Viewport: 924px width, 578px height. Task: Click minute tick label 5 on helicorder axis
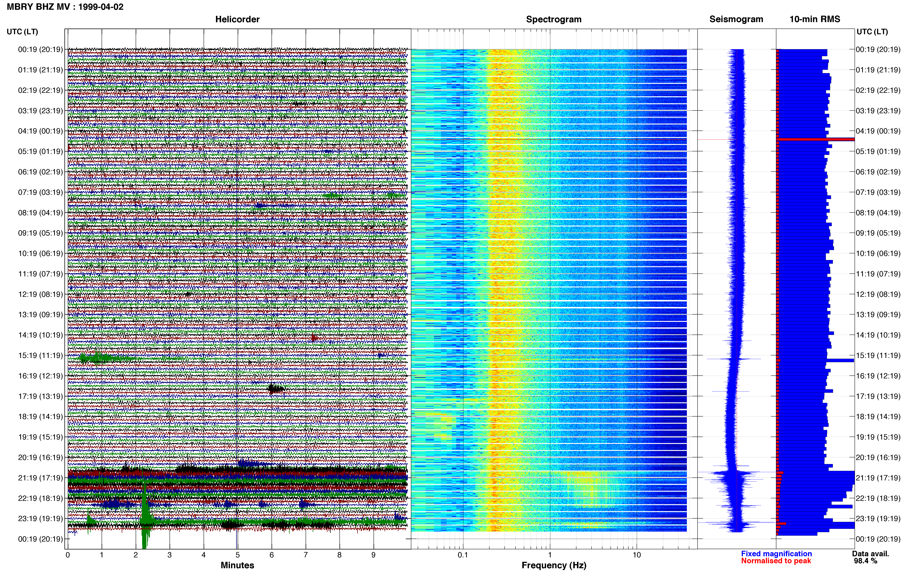[238, 555]
